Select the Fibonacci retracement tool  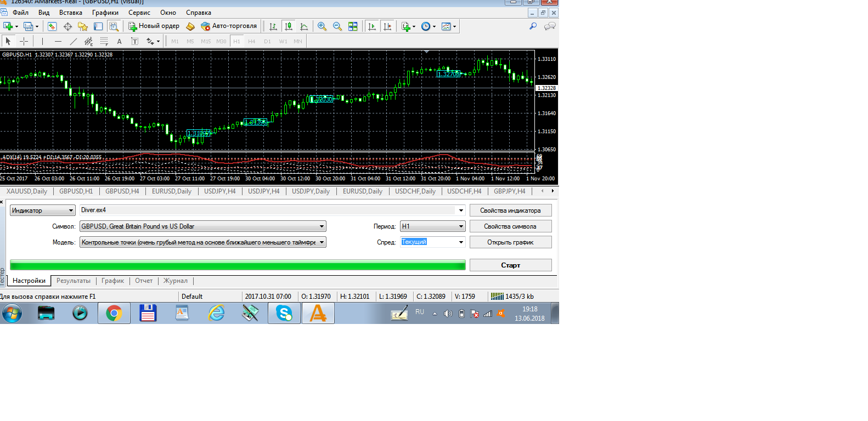tap(104, 41)
